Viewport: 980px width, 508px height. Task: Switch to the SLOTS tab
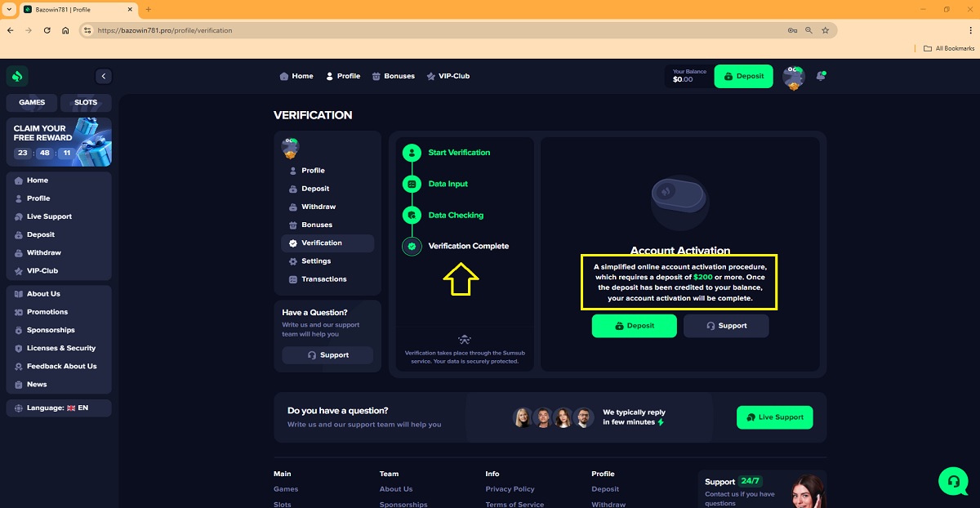click(86, 102)
